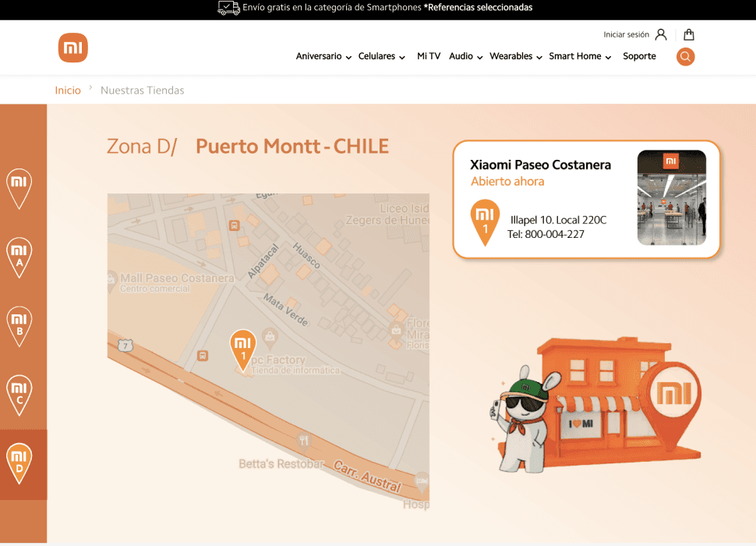This screenshot has height=546, width=756.
Task: Click the bus stop icon near Alpatacal street
Action: tap(235, 225)
